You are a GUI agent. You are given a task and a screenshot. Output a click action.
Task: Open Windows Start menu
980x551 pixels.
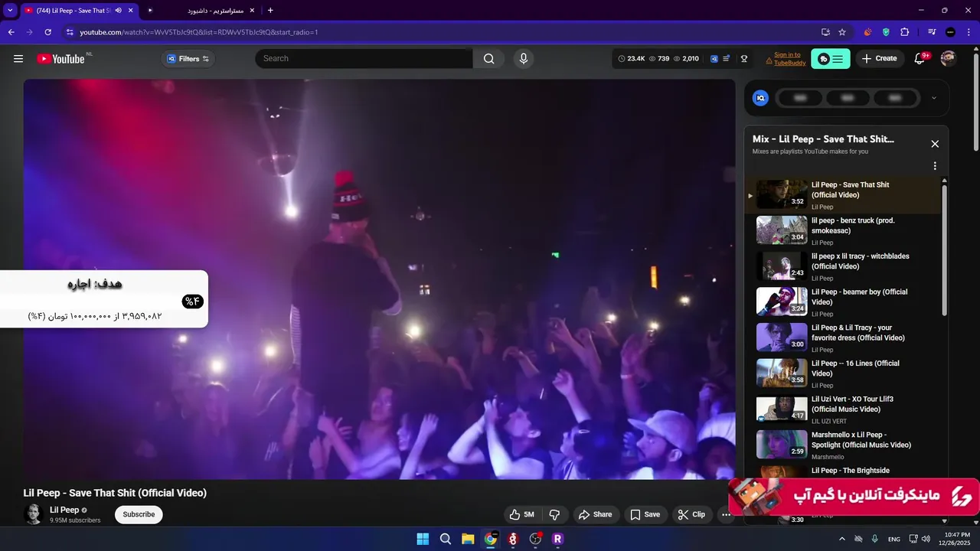423,539
